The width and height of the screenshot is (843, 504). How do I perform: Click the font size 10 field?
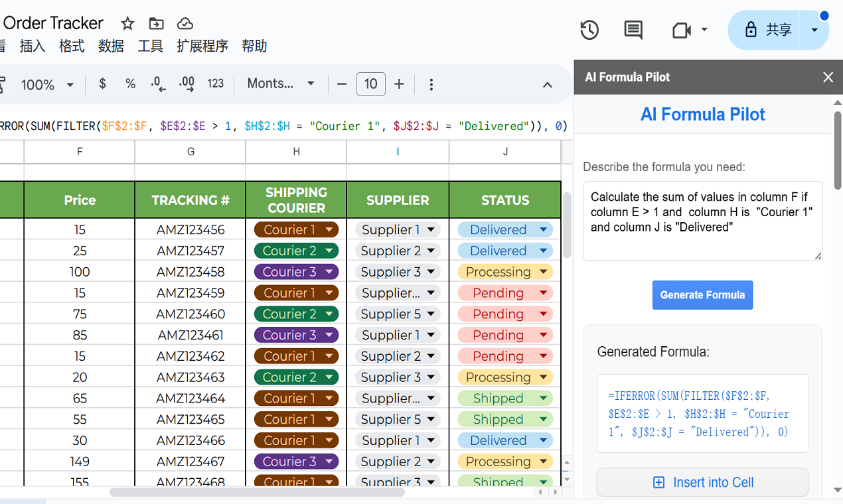point(371,84)
